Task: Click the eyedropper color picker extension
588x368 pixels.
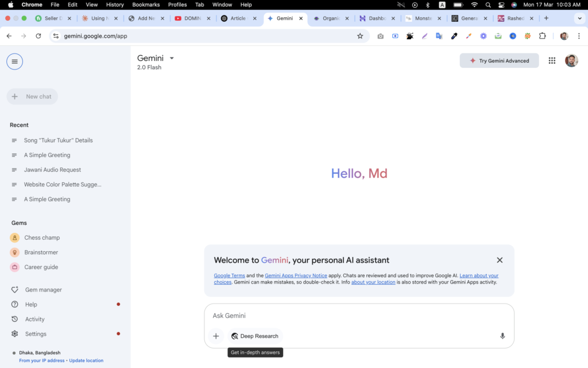Action: pyautogui.click(x=454, y=36)
